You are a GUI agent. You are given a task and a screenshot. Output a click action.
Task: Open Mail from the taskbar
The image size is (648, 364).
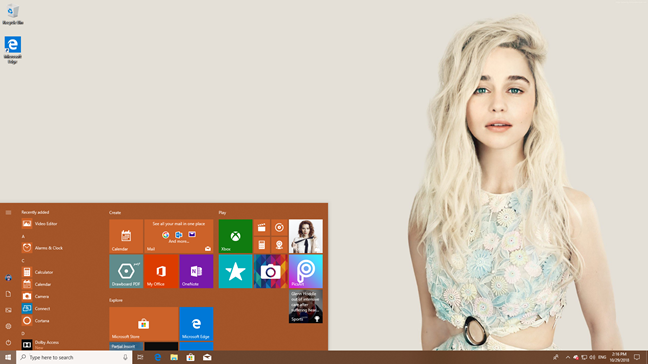[x=207, y=357]
